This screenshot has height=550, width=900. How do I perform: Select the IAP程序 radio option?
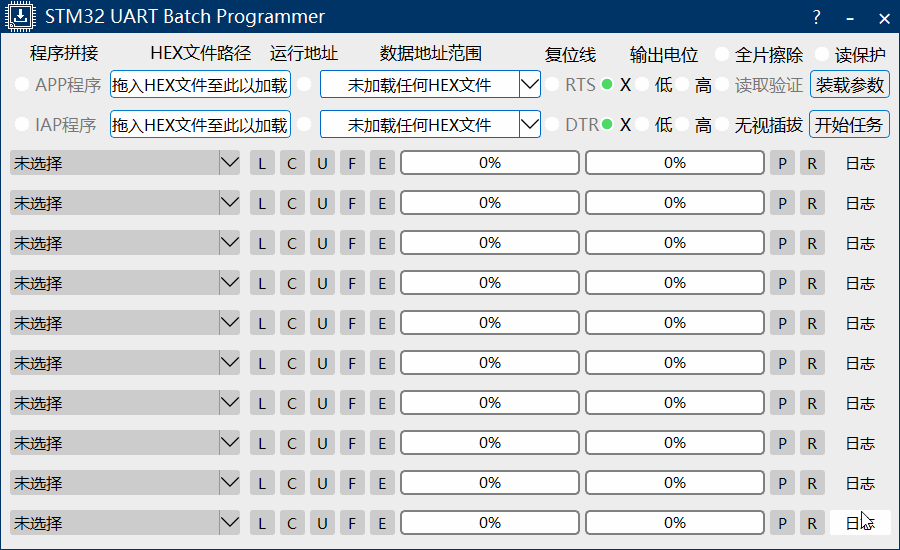22,124
